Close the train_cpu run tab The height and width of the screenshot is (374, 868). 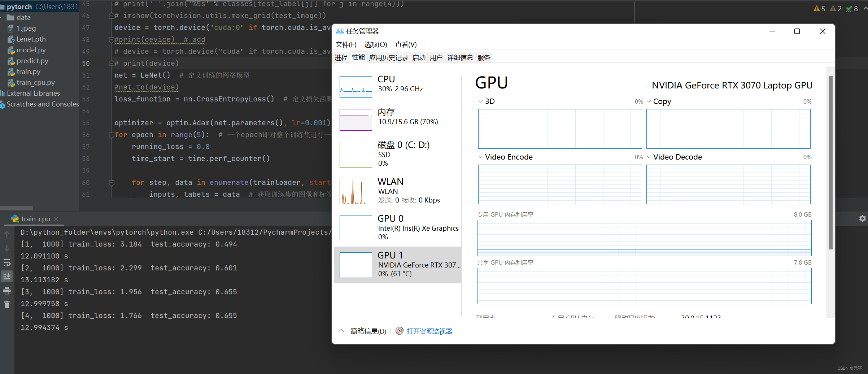pyautogui.click(x=56, y=219)
